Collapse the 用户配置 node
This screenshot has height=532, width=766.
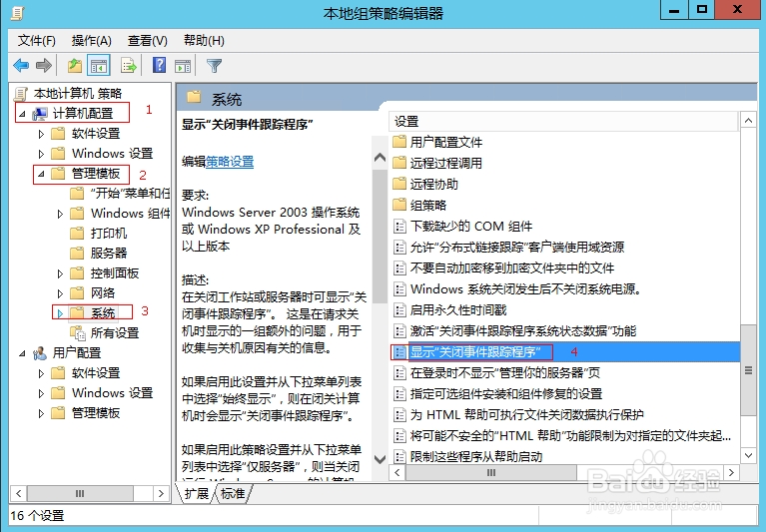[x=22, y=353]
